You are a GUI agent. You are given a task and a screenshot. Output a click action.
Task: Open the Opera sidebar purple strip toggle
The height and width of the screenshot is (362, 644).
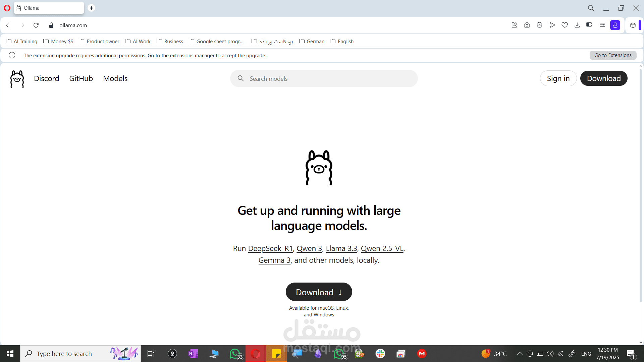640,25
